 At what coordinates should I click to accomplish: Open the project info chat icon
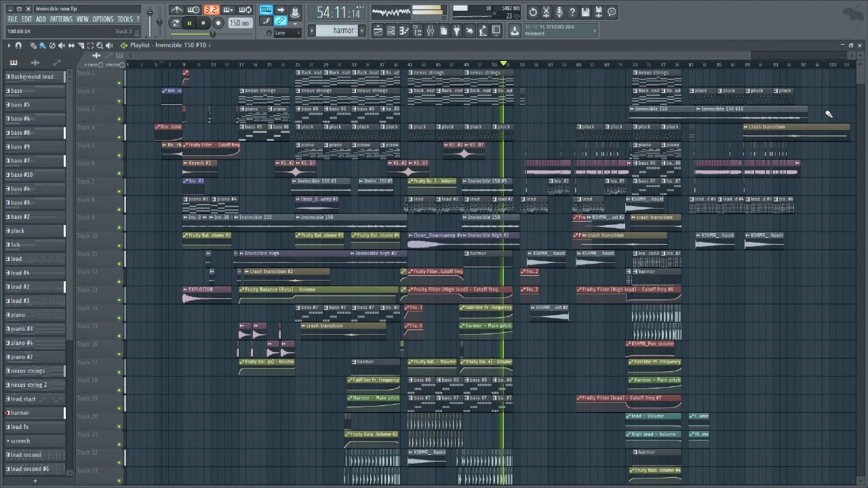point(612,12)
